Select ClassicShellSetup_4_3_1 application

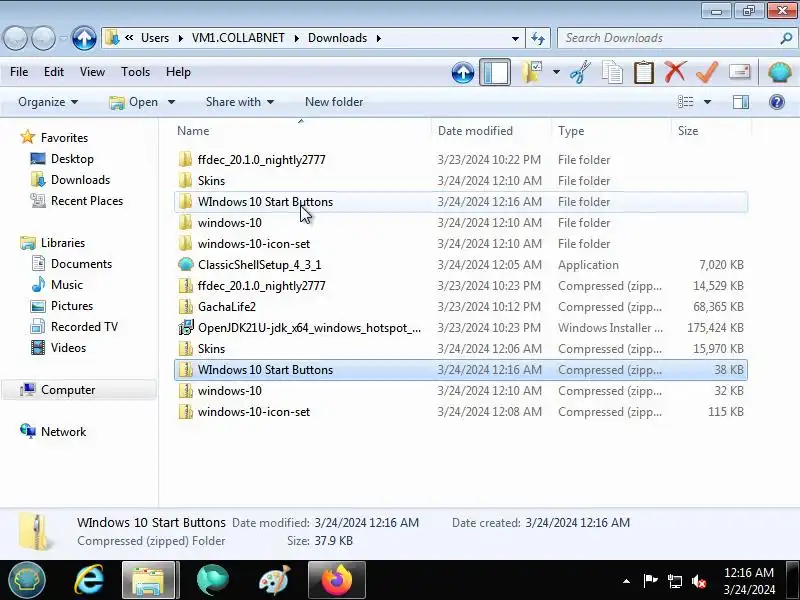461,265
